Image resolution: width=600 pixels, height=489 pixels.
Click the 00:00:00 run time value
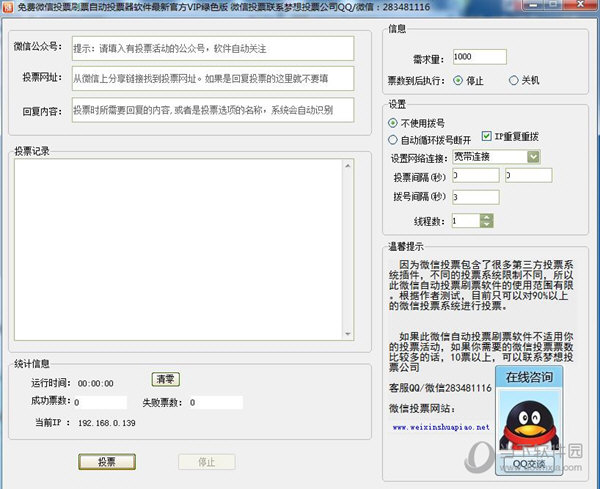tap(96, 383)
